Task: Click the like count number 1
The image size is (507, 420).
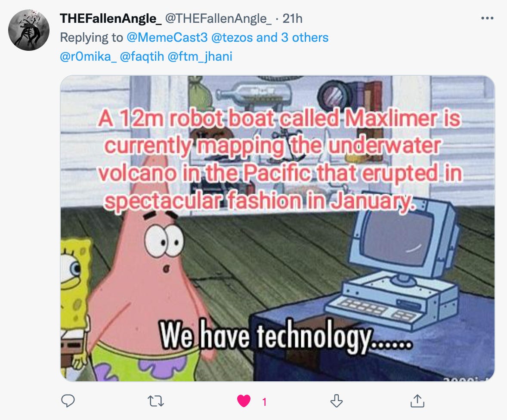Action: tap(264, 402)
